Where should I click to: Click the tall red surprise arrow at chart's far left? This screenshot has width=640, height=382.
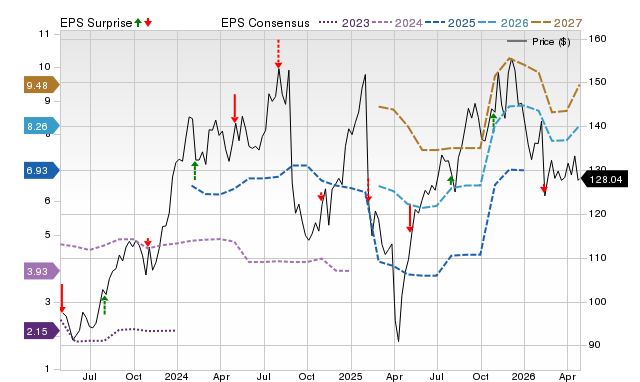click(62, 298)
